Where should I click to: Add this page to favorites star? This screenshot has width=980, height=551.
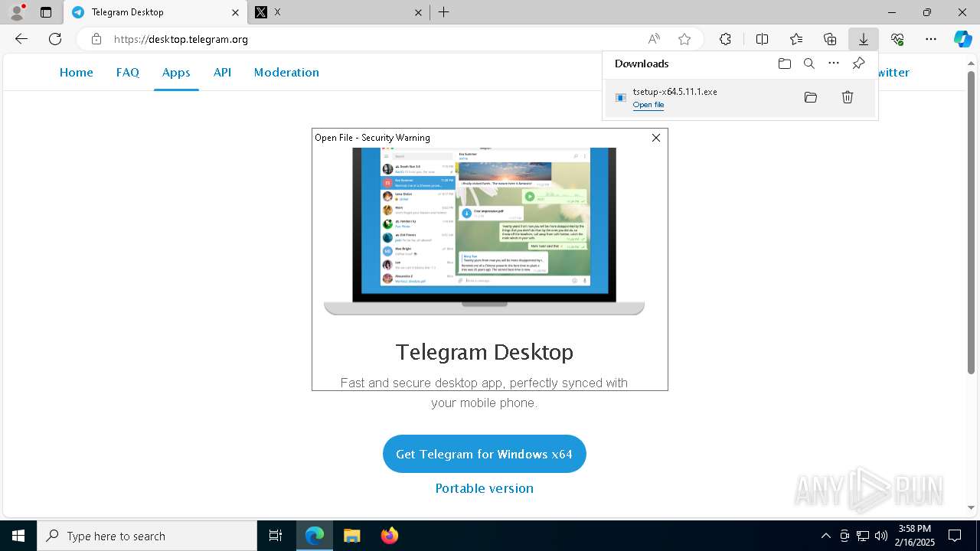(684, 39)
